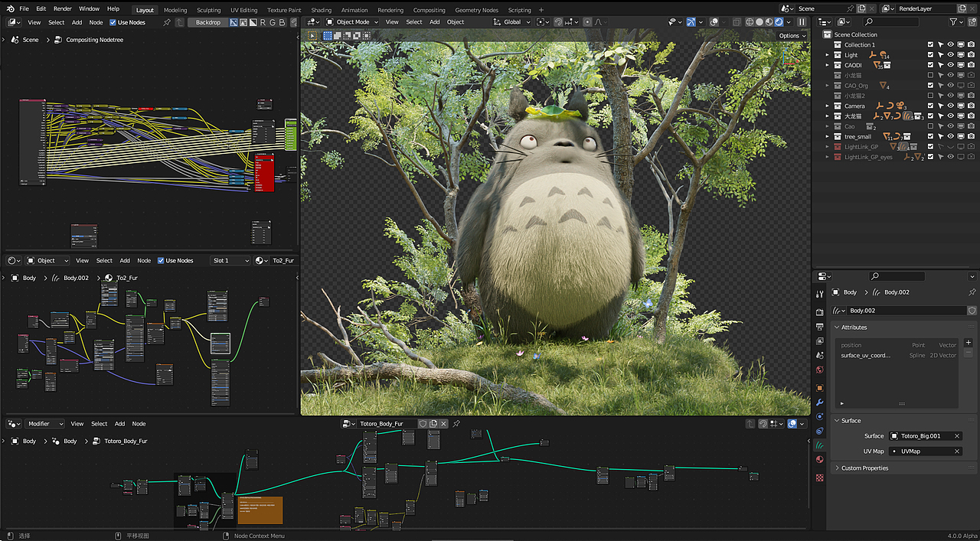The width and height of the screenshot is (980, 541).
Task: Open the Tool properties tab
Action: [x=820, y=294]
